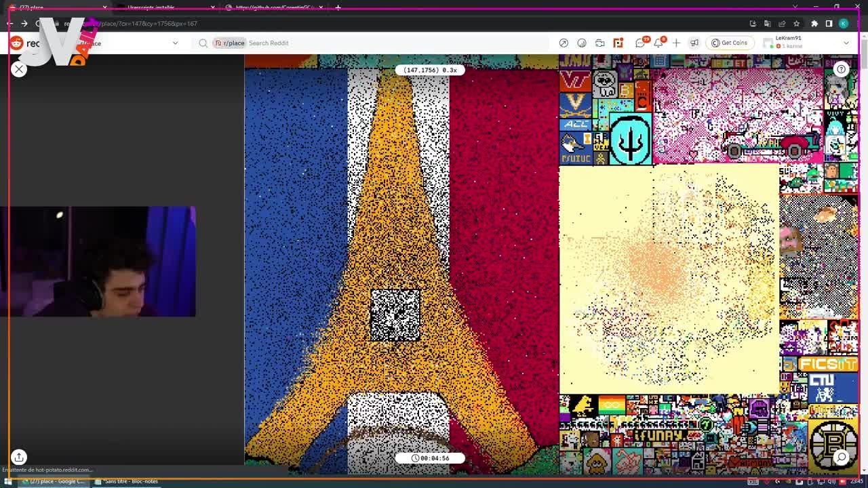Open a new browser tab

coord(338,7)
